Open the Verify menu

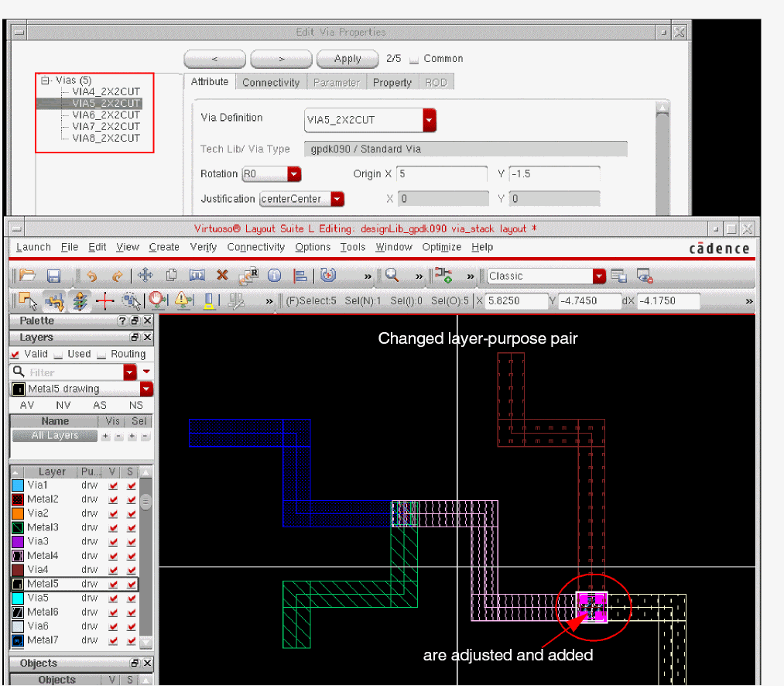point(203,247)
